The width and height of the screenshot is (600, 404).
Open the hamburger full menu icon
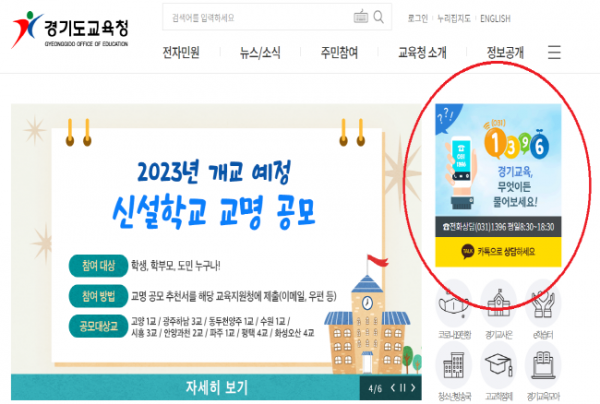[x=554, y=52]
